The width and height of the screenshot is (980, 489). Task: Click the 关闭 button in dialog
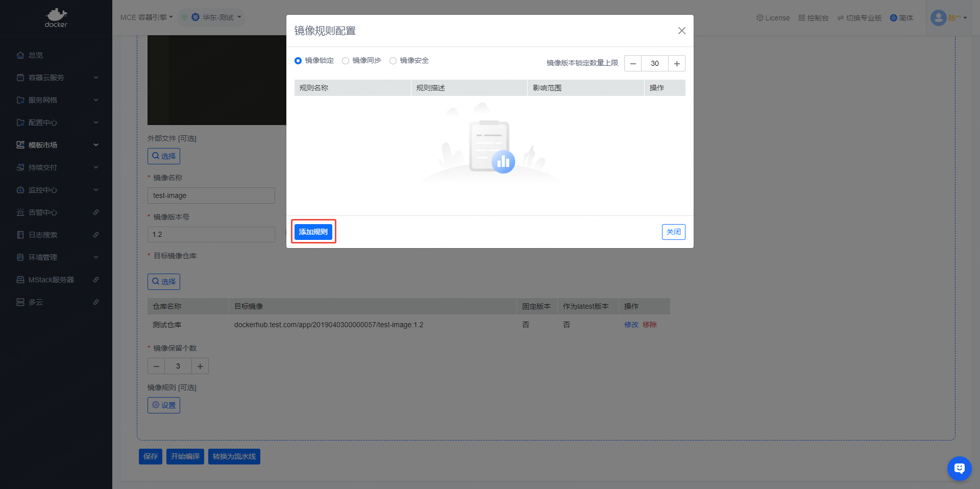(673, 232)
